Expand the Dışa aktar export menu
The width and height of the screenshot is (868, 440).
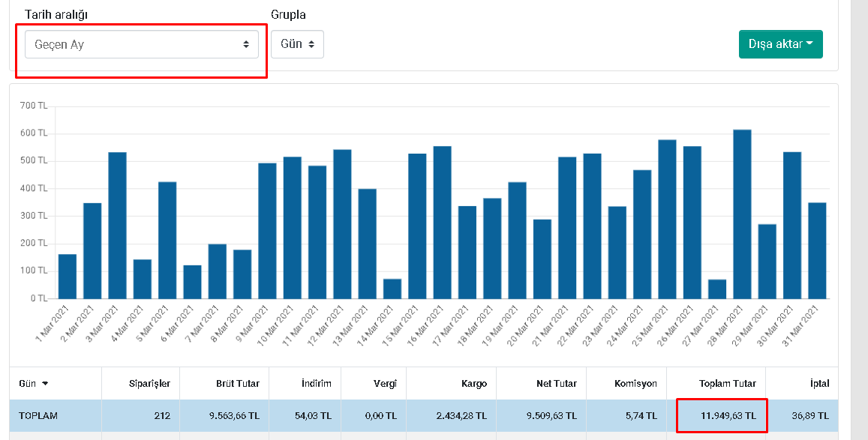point(780,44)
